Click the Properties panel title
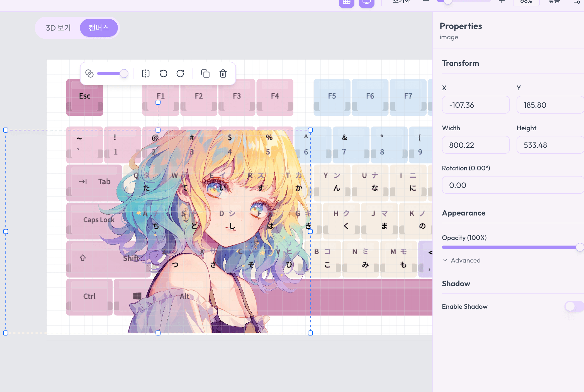584x392 pixels. 461,26
